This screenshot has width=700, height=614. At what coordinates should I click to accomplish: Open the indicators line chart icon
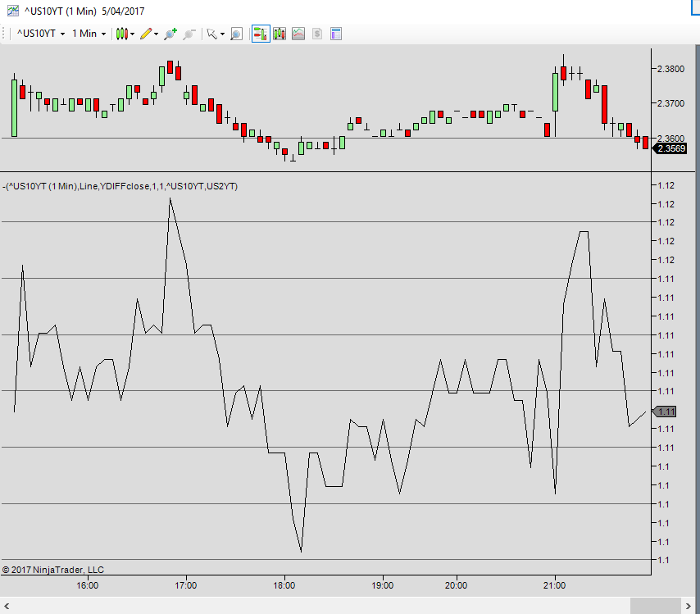pyautogui.click(x=298, y=34)
